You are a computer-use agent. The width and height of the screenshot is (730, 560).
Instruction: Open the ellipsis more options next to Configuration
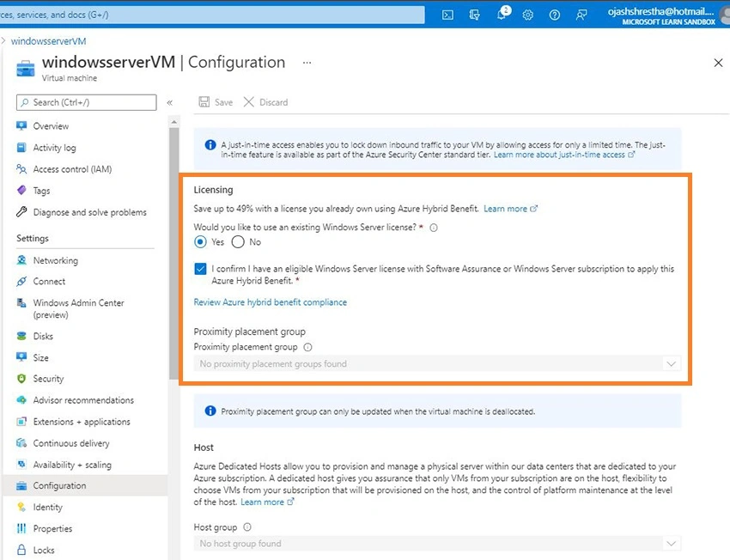(307, 63)
